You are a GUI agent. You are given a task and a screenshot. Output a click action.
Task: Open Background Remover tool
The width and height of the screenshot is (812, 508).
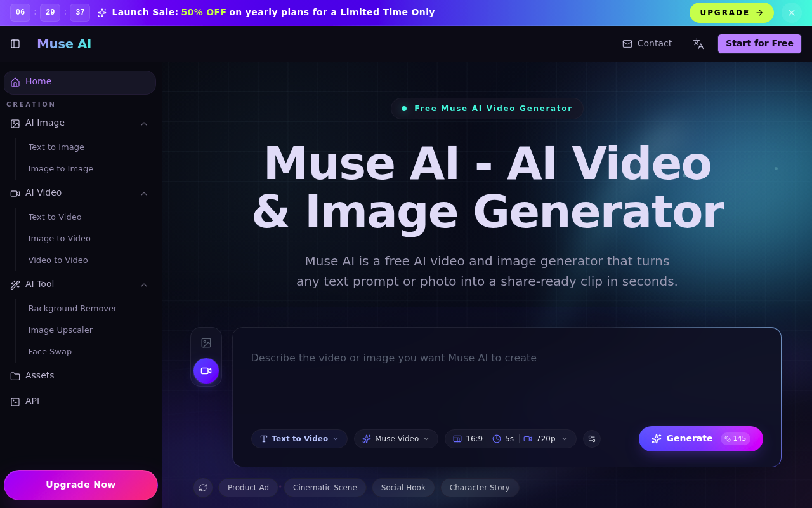pos(72,309)
